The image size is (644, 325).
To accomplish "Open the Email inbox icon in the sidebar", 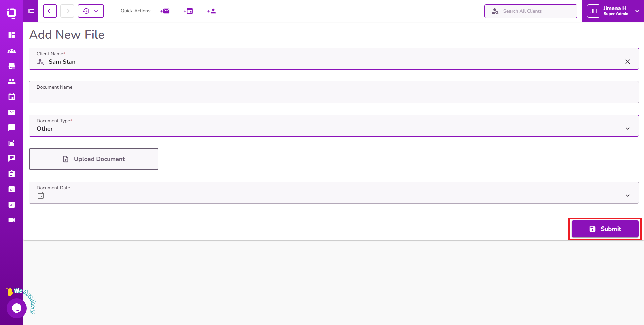I will pyautogui.click(x=12, y=112).
